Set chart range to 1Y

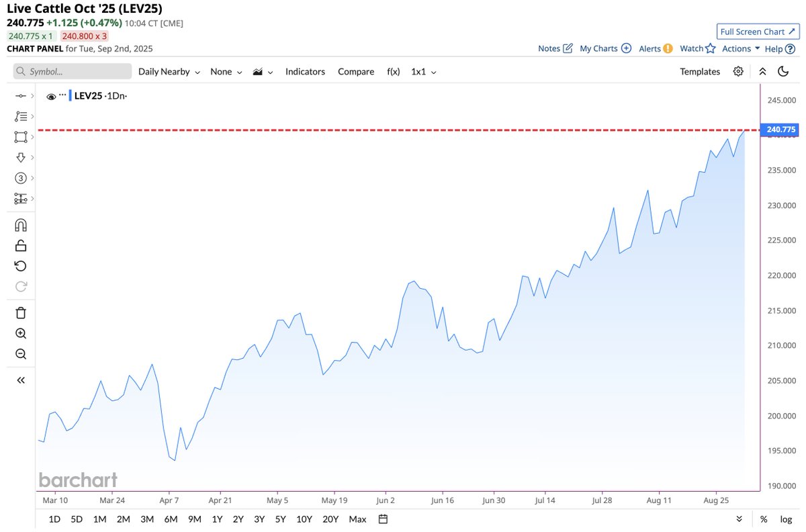217,519
